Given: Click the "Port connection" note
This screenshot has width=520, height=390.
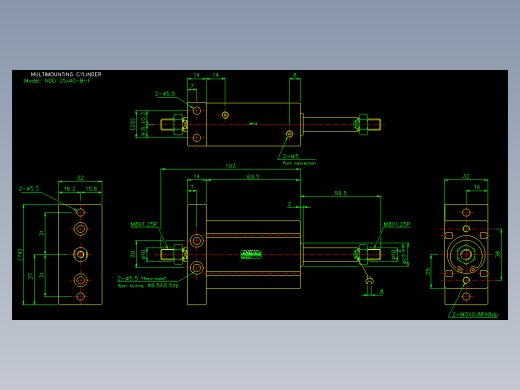Looking at the screenshot, I should point(299,163).
